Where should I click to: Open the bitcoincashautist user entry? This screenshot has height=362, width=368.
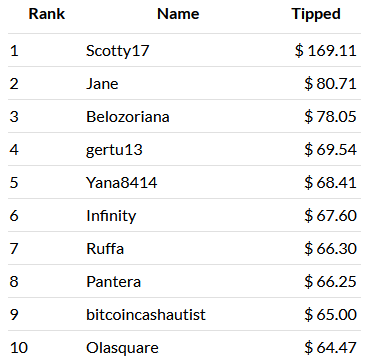146,315
